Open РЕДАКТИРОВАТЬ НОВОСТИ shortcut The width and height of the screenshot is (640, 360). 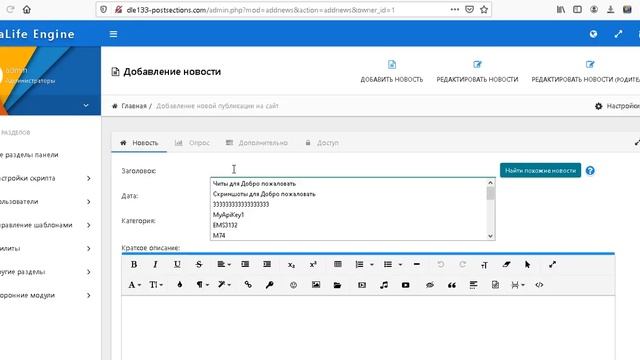[x=477, y=72]
